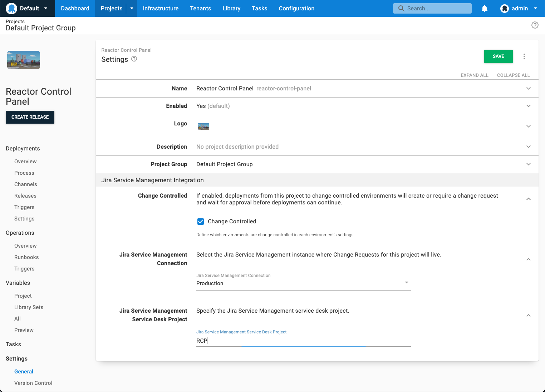Open the Tenants menu item
545x392 pixels.
[200, 8]
